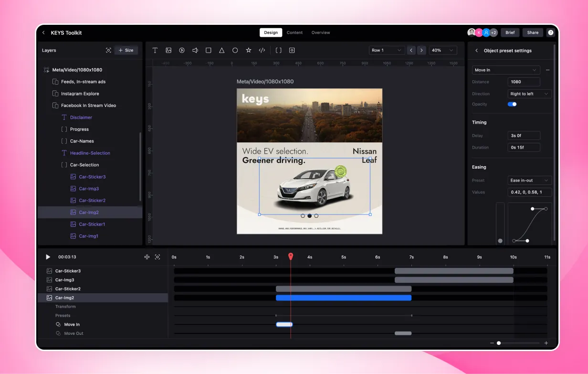Click the component frame tool icon
This screenshot has height=374, width=588.
click(x=292, y=50)
